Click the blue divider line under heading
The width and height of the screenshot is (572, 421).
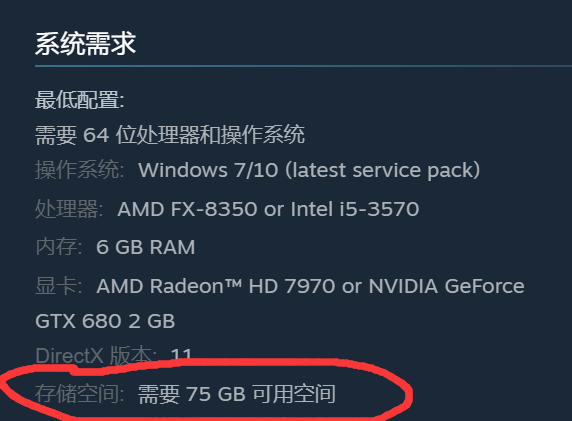tap(304, 66)
